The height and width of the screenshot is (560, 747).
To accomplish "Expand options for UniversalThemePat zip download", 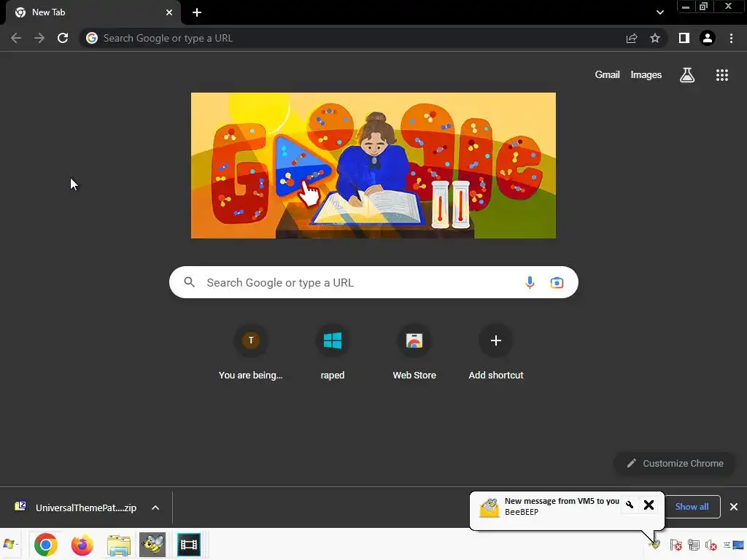I will click(155, 507).
